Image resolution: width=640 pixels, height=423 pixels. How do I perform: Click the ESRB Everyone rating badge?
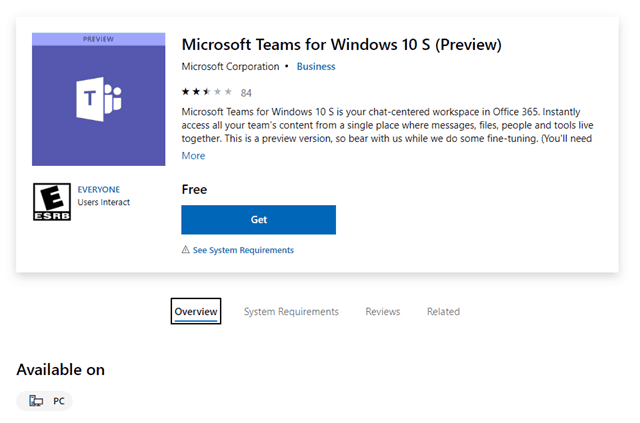(x=52, y=202)
